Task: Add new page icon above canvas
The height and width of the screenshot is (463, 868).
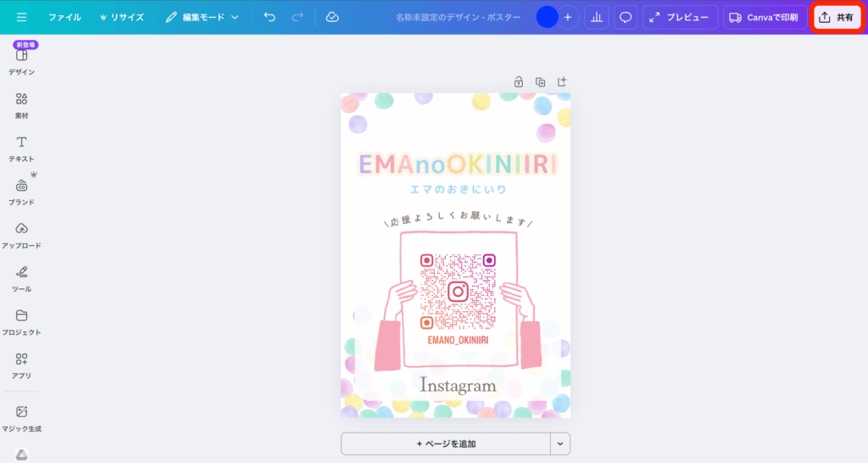Action: coord(562,82)
